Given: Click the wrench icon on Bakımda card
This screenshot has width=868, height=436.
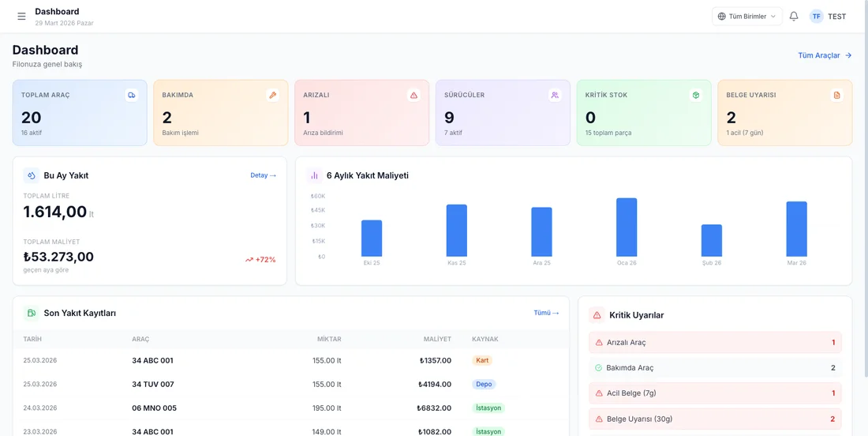Looking at the screenshot, I should click(x=273, y=95).
